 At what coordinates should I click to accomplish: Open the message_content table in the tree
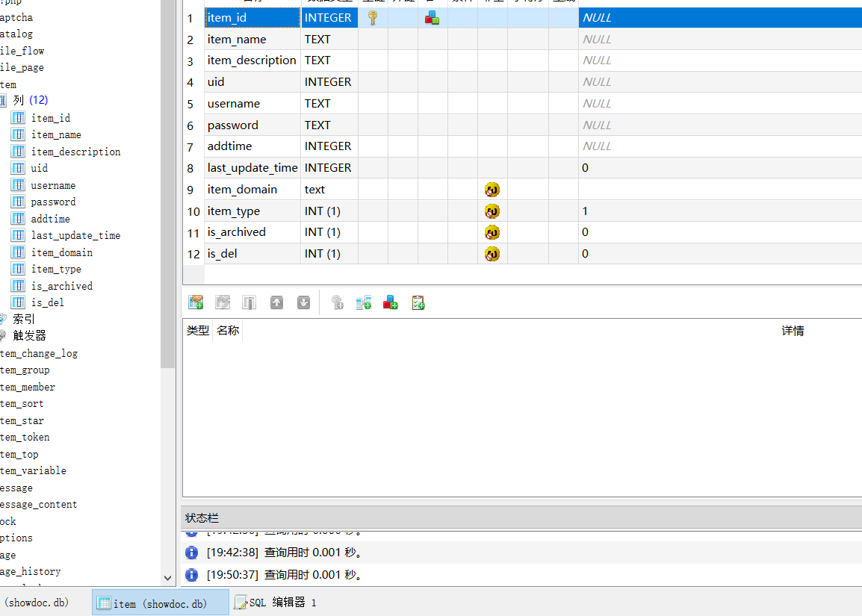coord(39,504)
